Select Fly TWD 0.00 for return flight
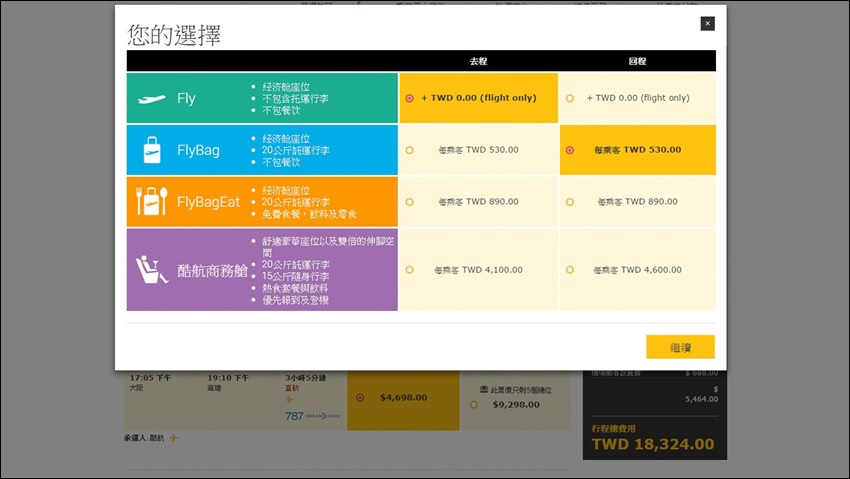This screenshot has height=479, width=850. click(570, 98)
